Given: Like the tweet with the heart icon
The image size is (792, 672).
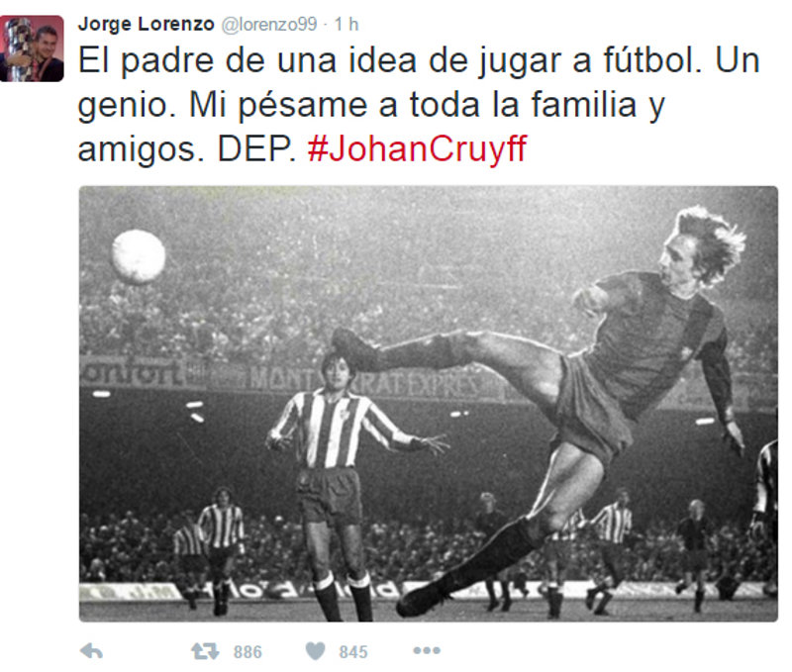Looking at the screenshot, I should [315, 651].
